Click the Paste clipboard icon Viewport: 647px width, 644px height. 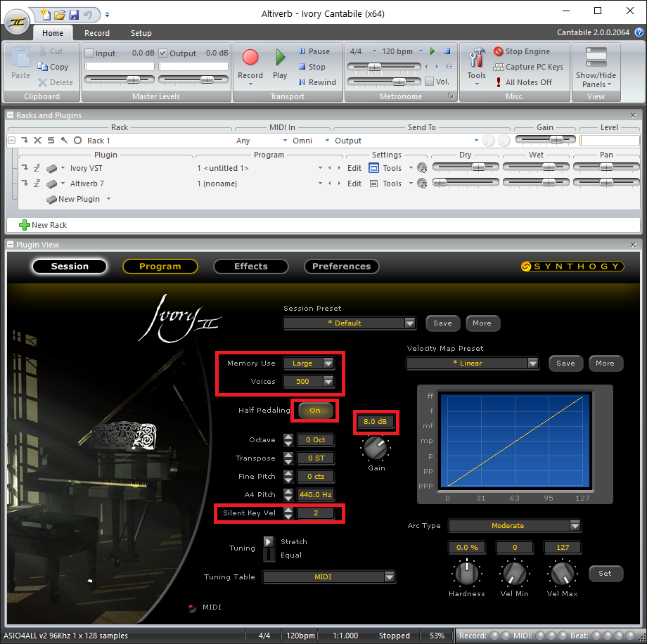[x=20, y=58]
